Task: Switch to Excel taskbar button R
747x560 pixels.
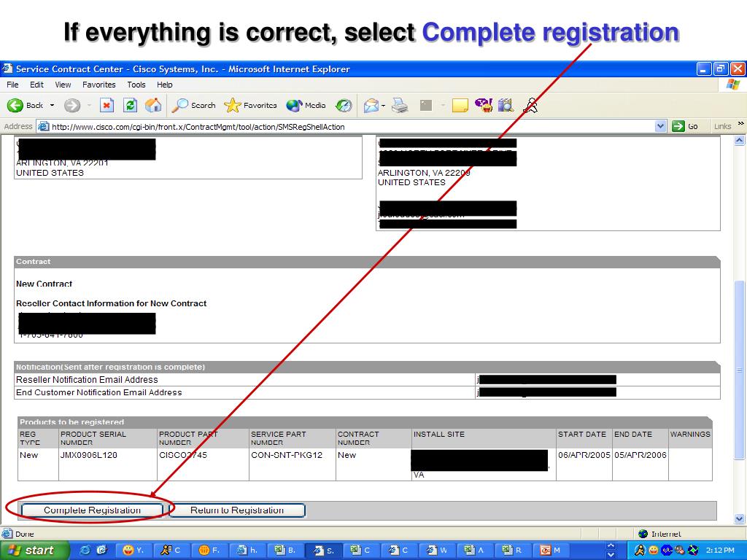Action: (512, 551)
